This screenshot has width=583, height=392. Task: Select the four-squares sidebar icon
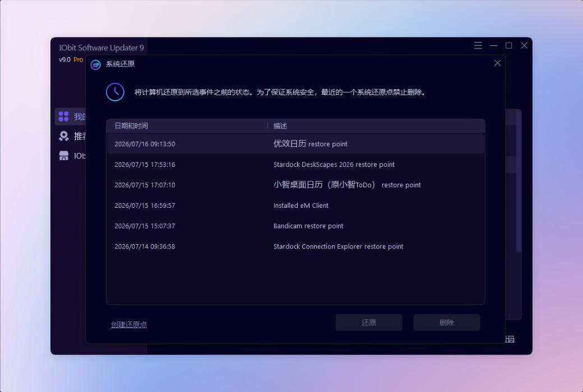pyautogui.click(x=63, y=116)
